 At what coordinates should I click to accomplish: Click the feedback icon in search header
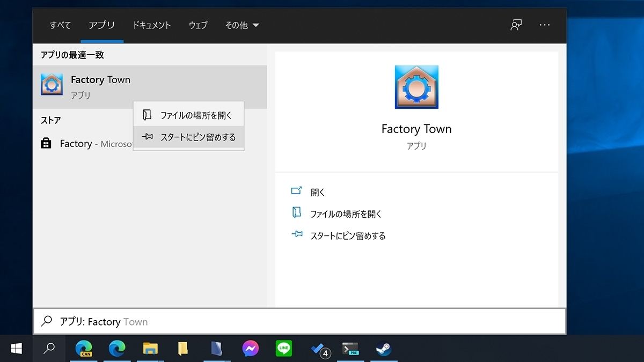pos(516,25)
